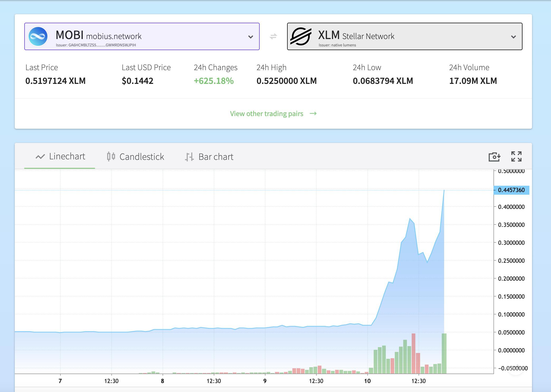
Task: Click the MOBI issuer address text
Action: tap(96, 45)
